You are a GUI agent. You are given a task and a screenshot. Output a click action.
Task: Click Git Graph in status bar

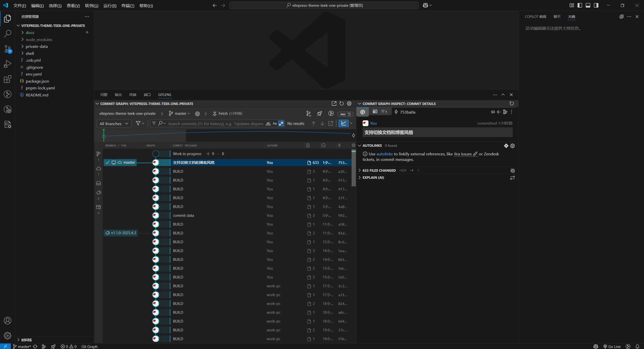click(89, 346)
